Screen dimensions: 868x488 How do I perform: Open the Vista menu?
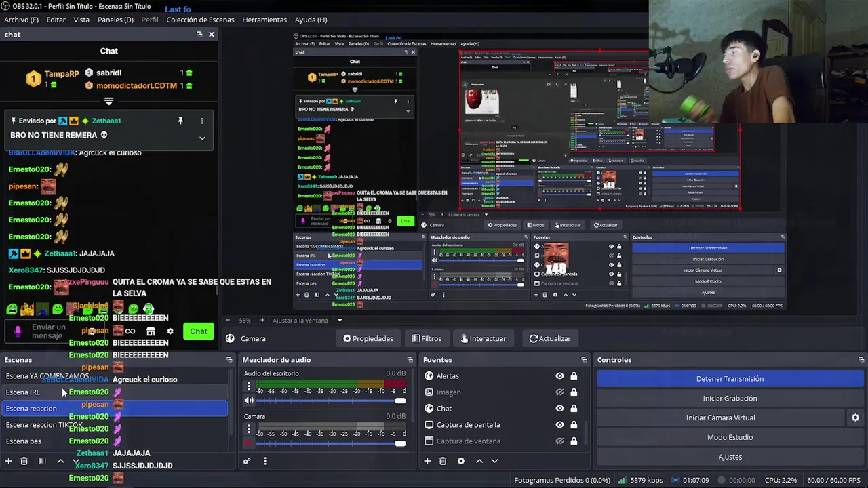[x=81, y=20]
